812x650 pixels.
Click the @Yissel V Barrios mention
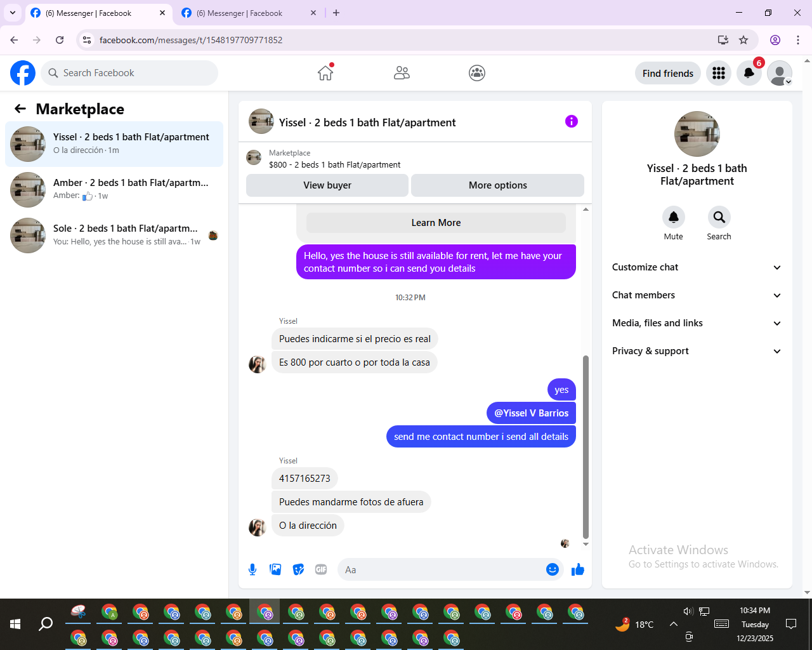[x=532, y=413]
